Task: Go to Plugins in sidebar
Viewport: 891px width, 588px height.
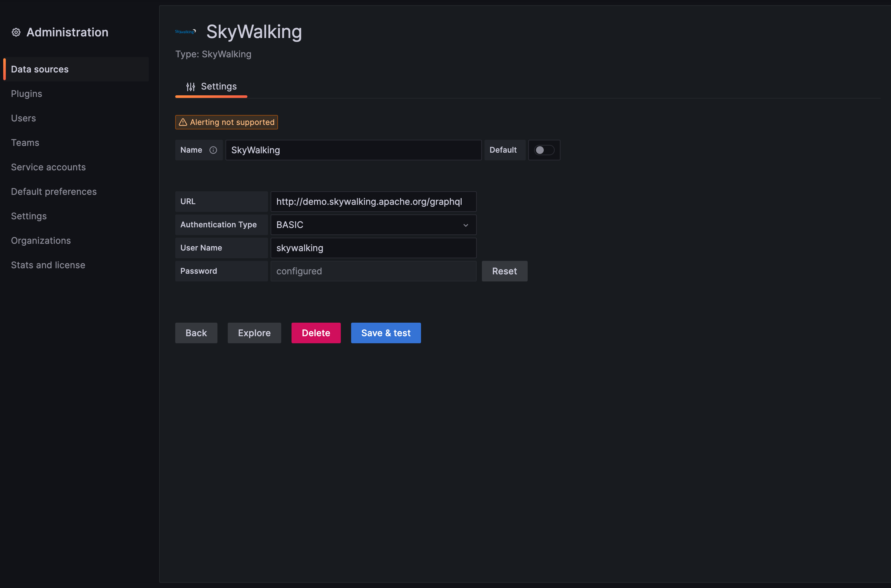Action: [x=27, y=94]
